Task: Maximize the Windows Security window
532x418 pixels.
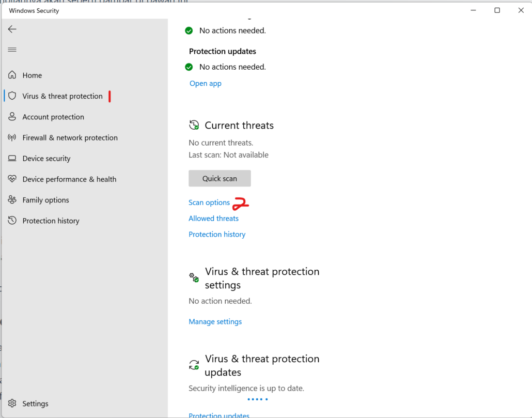Action: point(497,10)
